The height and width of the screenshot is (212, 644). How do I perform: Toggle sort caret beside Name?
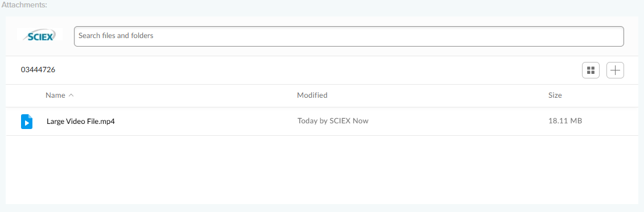(x=71, y=95)
